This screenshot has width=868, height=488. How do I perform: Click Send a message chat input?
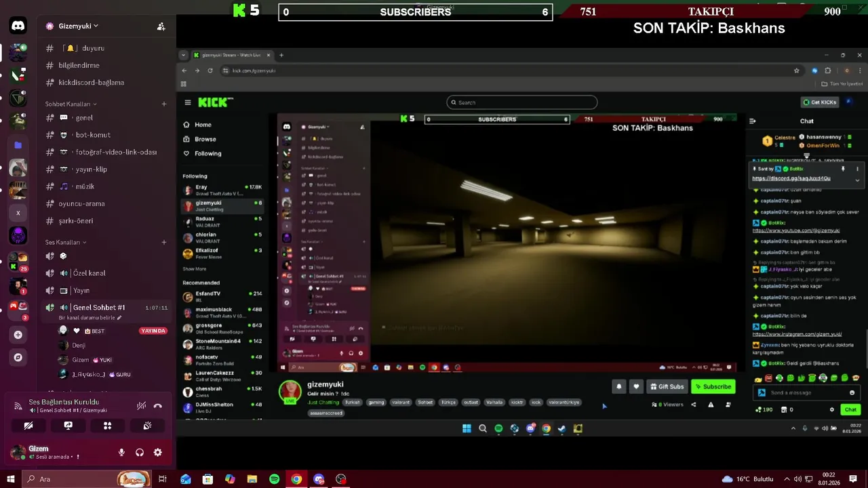pyautogui.click(x=807, y=392)
